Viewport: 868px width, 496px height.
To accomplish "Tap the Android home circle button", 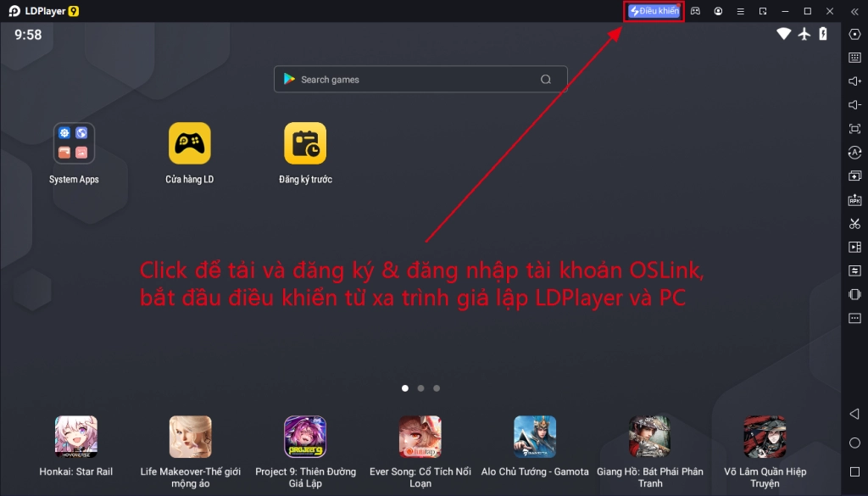I will pyautogui.click(x=854, y=443).
